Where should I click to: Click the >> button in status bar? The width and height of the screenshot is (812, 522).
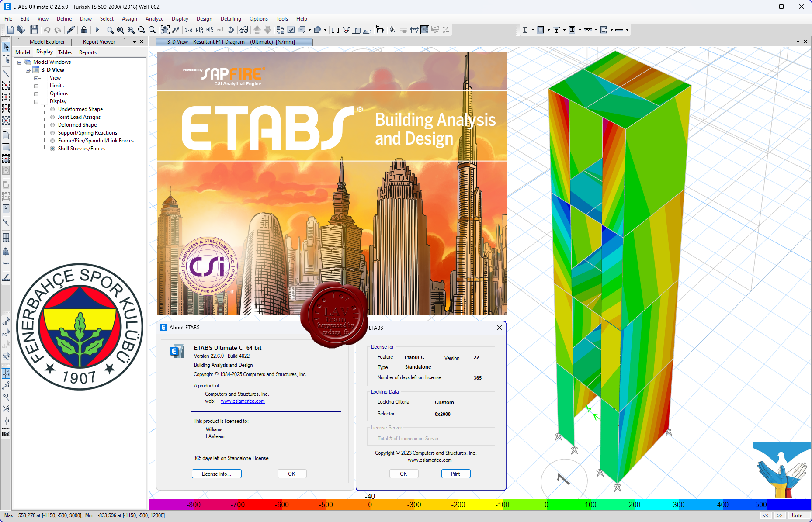click(780, 515)
